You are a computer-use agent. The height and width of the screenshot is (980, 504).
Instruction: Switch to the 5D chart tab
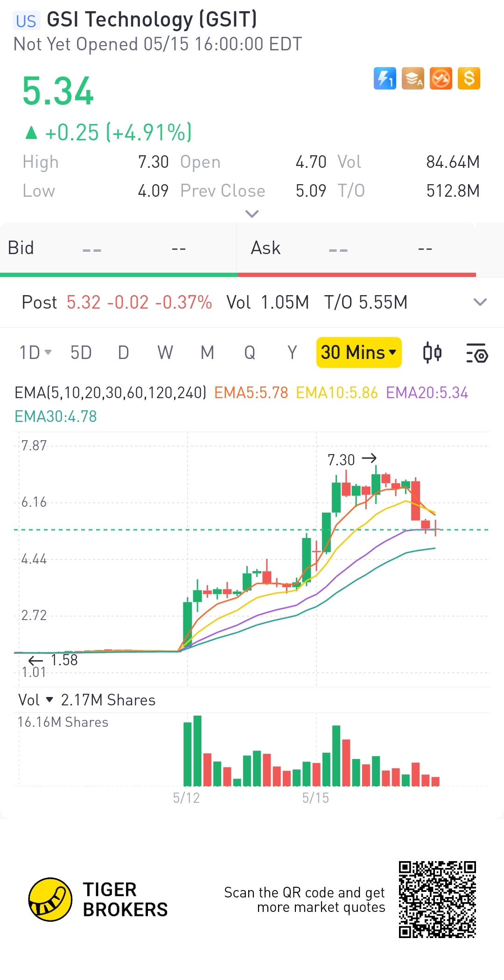pyautogui.click(x=81, y=352)
